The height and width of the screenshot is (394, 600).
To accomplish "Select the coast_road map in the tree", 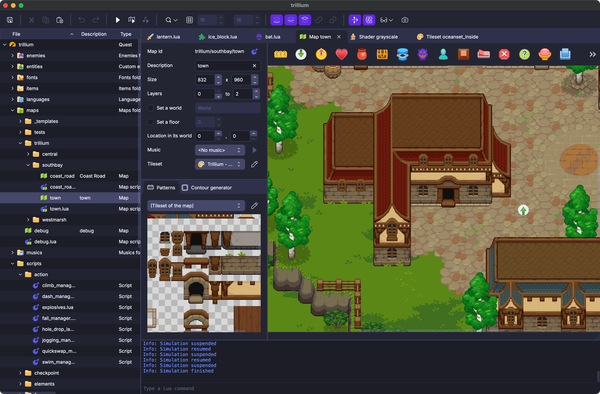I will 62,176.
